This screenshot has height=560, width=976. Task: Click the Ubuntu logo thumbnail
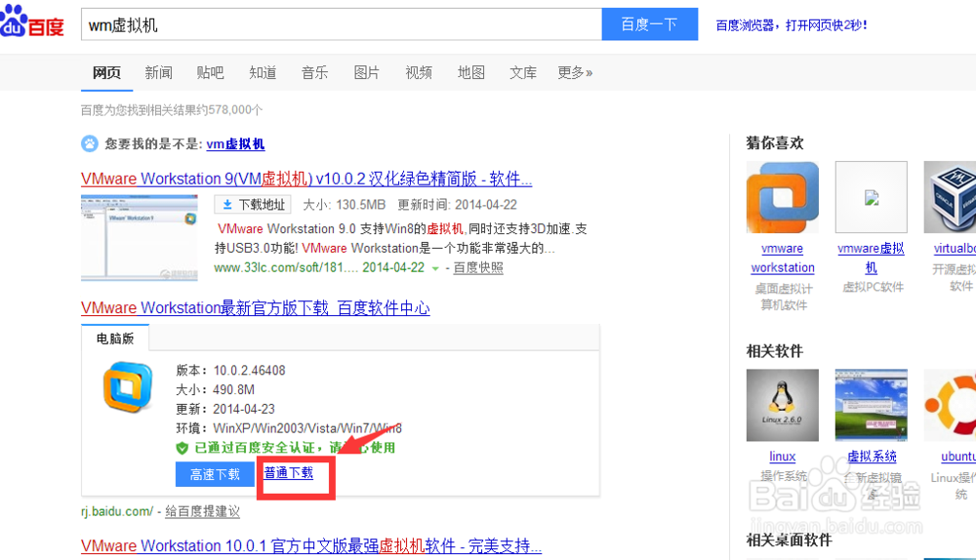[x=950, y=405]
